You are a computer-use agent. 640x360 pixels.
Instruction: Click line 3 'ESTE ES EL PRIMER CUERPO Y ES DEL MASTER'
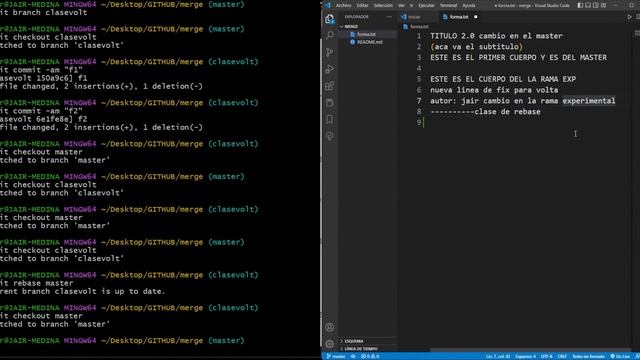(518, 58)
